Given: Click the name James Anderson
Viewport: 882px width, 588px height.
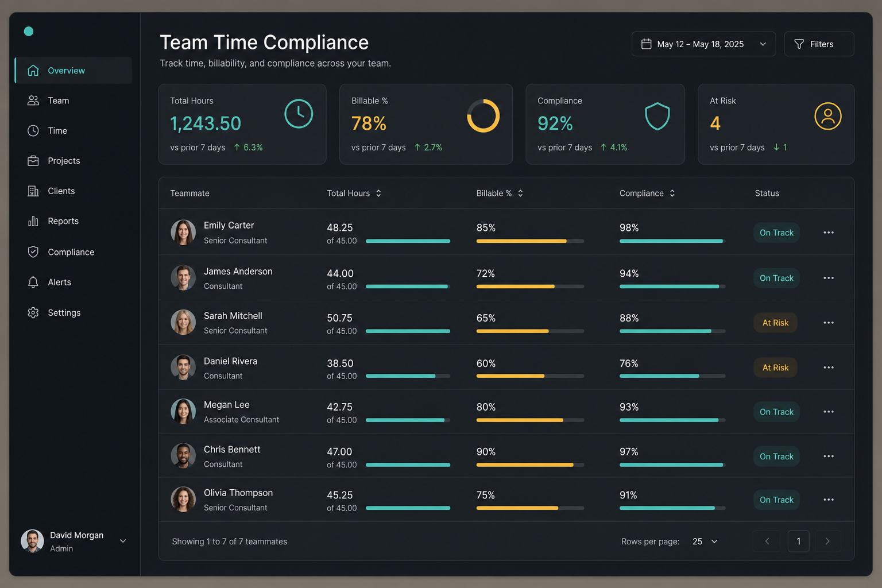Looking at the screenshot, I should (x=238, y=271).
